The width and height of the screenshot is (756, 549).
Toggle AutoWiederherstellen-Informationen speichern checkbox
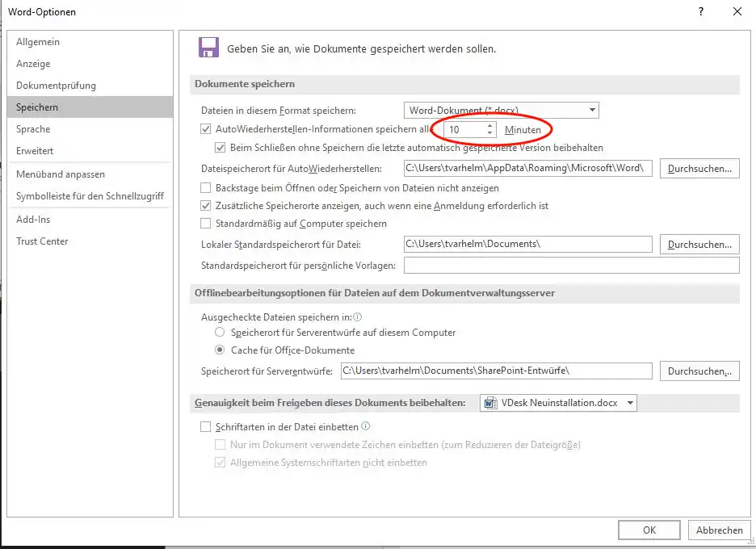coord(206,129)
